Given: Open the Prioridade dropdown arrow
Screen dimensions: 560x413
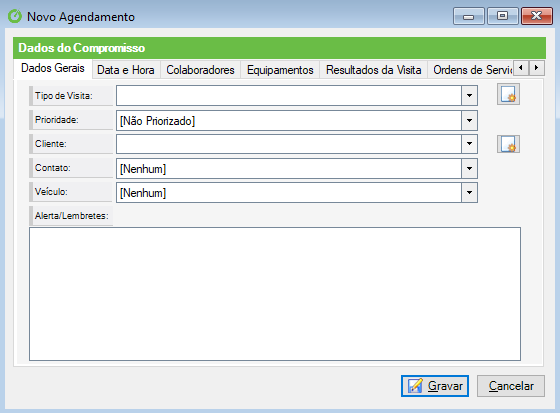Looking at the screenshot, I should (469, 120).
